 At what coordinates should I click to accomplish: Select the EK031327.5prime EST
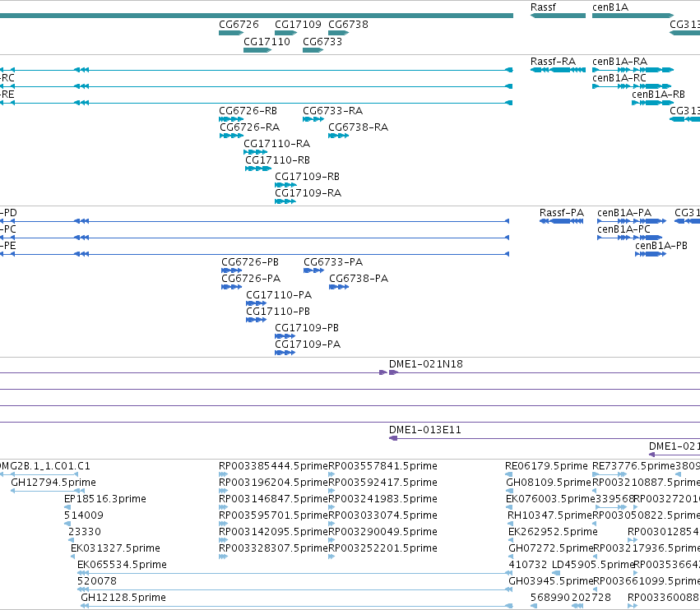72,557
